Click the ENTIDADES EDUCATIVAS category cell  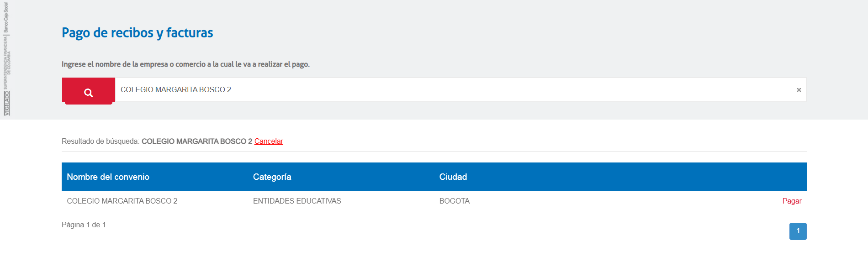point(297,201)
